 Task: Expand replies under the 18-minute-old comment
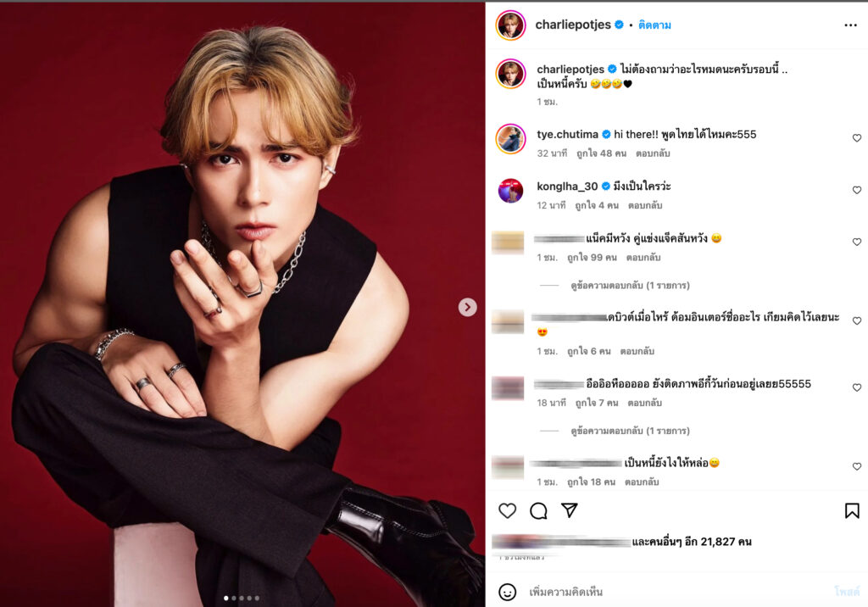[x=630, y=431]
